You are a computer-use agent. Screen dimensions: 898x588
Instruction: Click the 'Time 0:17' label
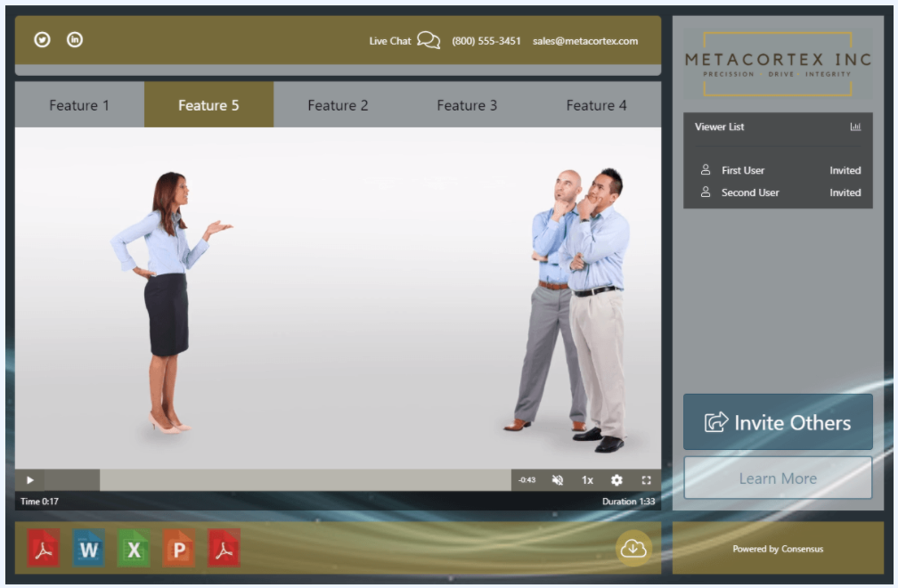point(39,502)
